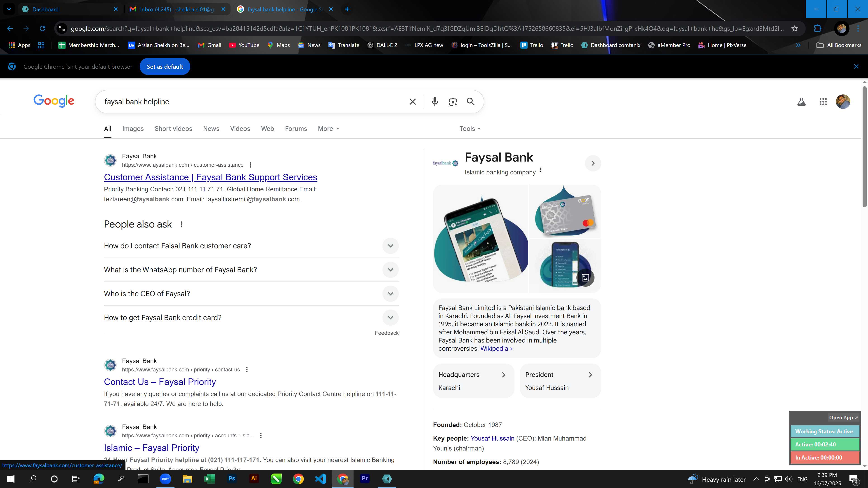Launch Photoshop from the taskbar
The image size is (868, 488).
click(x=231, y=479)
